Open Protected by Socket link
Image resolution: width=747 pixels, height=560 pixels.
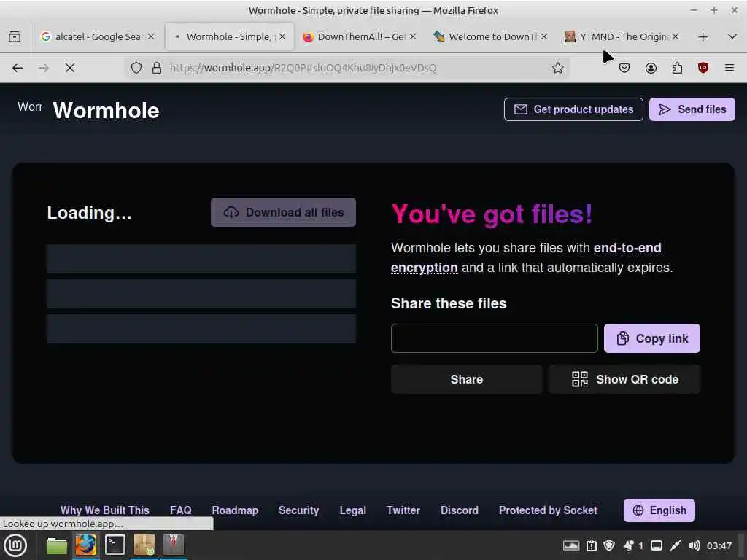coord(548,510)
